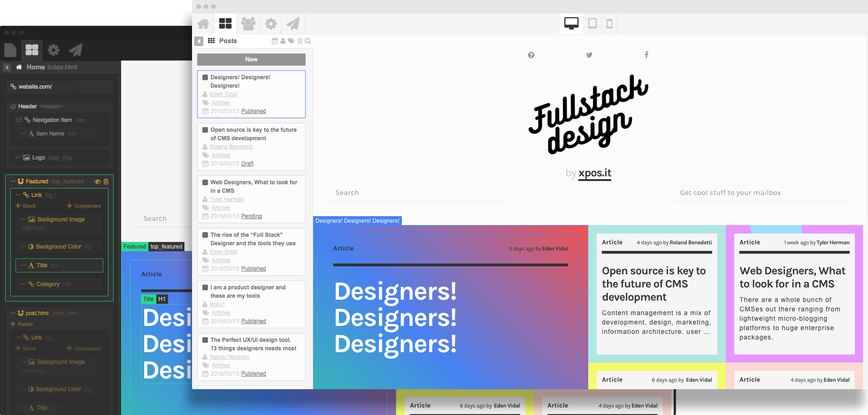Collapse the post.html post_item component
The height and width of the screenshot is (415, 868).
pos(12,313)
